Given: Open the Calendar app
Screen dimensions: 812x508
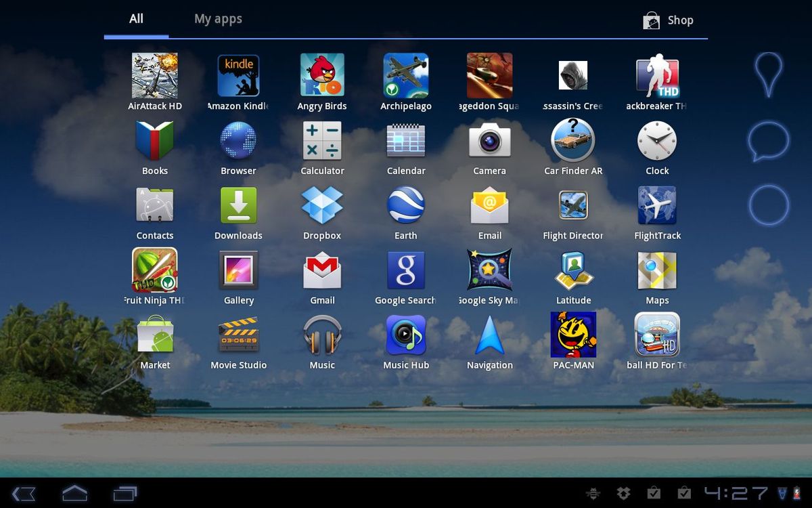Looking at the screenshot, I should 406,140.
